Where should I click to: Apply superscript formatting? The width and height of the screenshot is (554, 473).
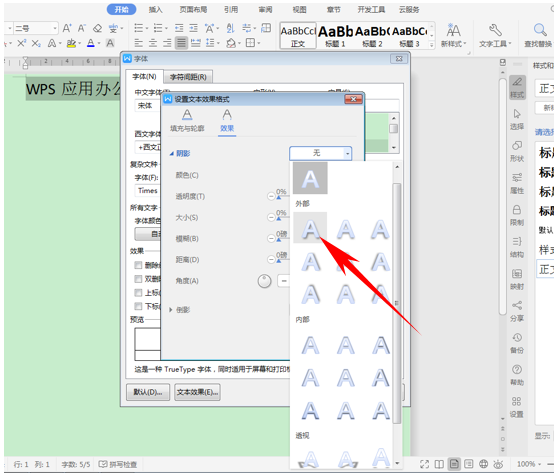[22, 43]
